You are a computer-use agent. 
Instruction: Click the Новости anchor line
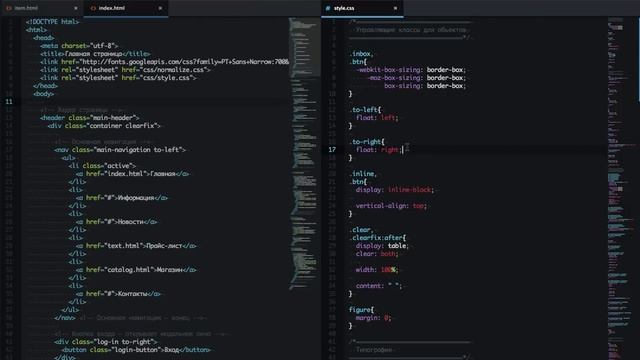pos(116,222)
